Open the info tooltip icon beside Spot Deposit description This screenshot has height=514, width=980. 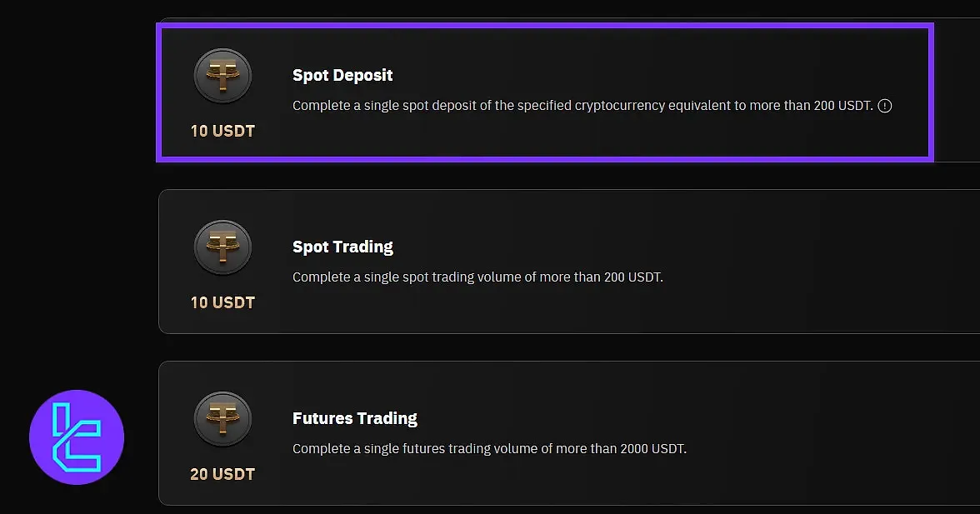(885, 106)
